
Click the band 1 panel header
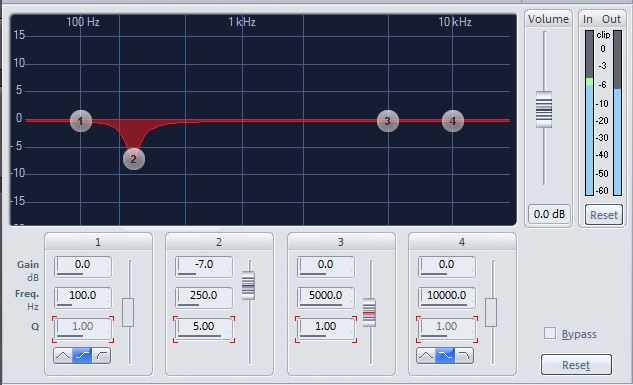coord(98,242)
